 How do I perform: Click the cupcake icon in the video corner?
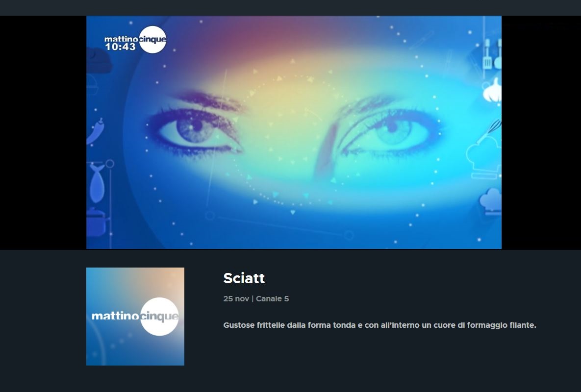pos(491,202)
